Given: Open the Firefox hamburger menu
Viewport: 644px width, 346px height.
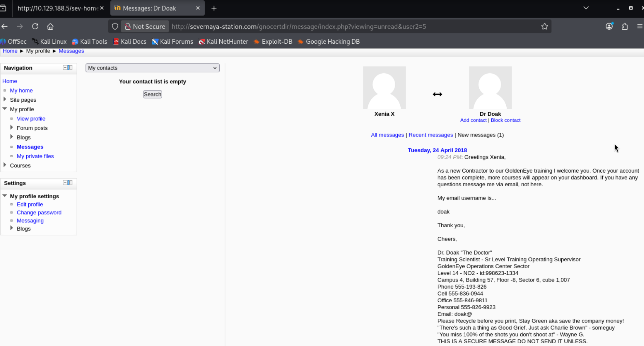Looking at the screenshot, I should [x=640, y=26].
